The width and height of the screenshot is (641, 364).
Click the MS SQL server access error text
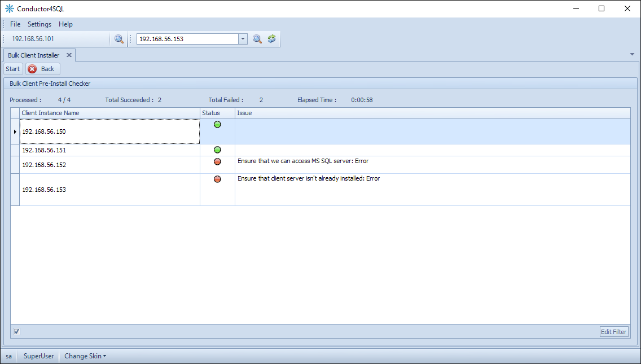point(303,161)
